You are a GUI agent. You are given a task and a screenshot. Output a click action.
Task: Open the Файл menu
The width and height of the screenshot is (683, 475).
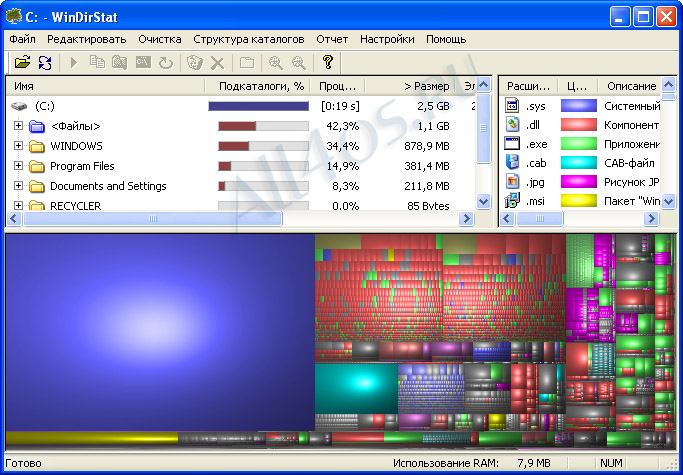22,39
